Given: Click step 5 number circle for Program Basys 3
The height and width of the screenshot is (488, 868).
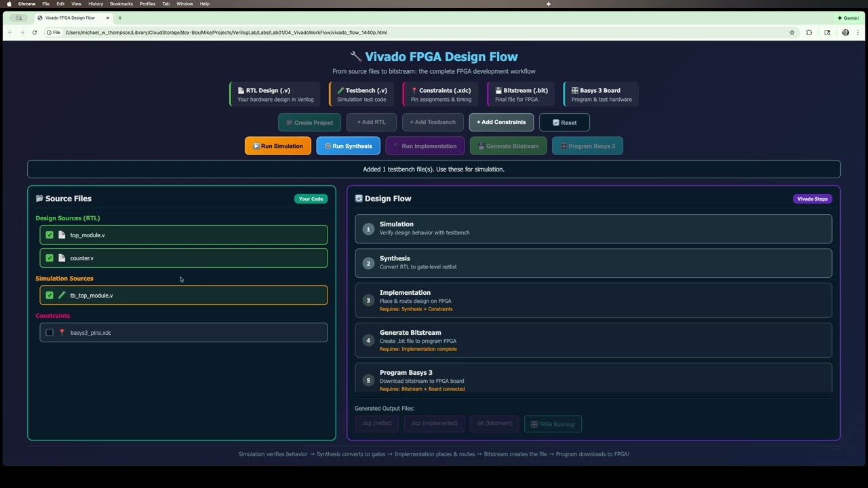Looking at the screenshot, I should [x=368, y=380].
